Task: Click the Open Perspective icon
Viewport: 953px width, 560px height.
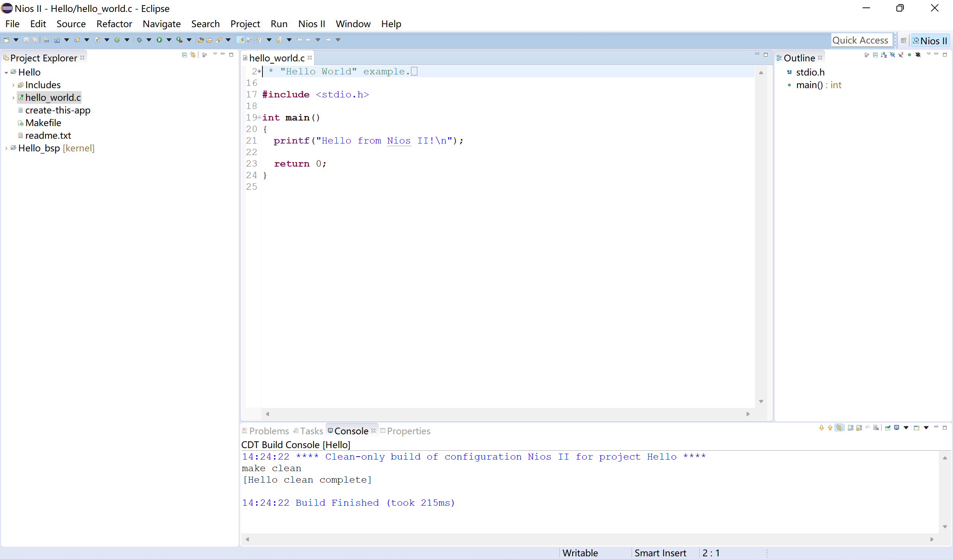Action: click(903, 41)
